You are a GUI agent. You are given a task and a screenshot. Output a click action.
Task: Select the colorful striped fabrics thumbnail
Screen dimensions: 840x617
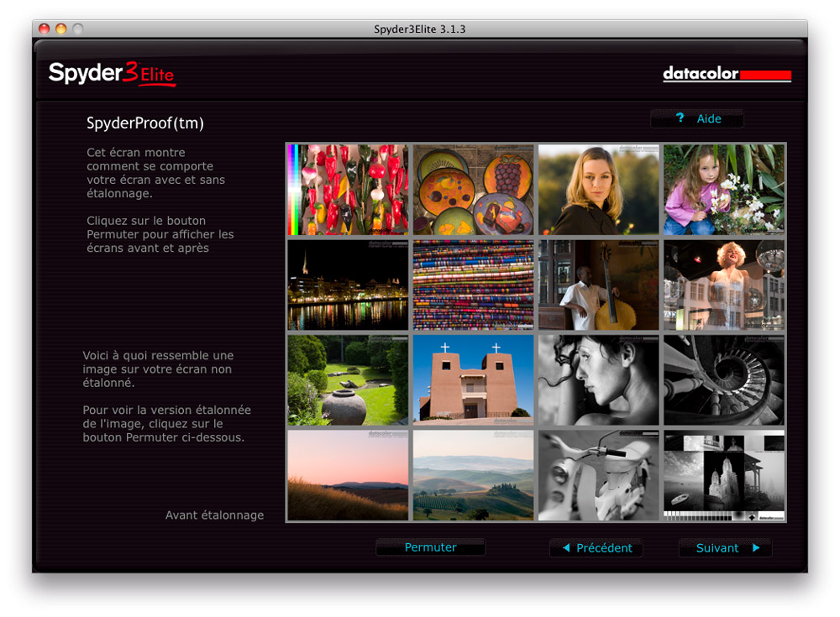tap(474, 285)
